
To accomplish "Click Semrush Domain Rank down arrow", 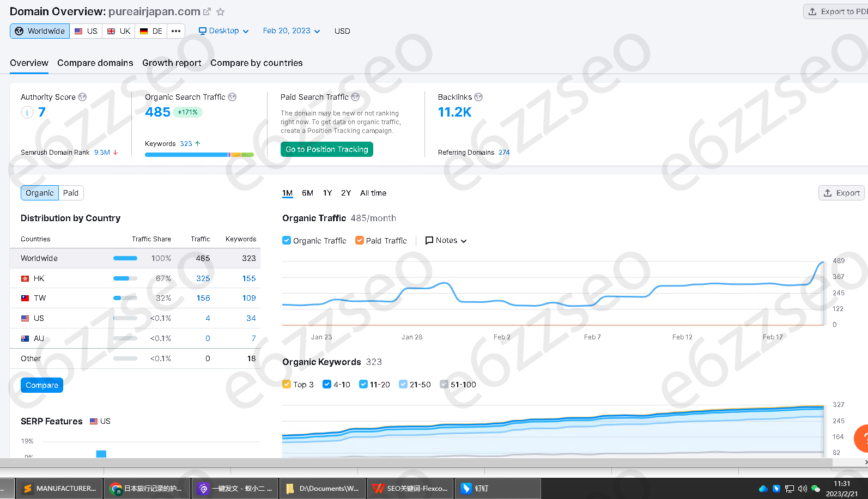I will point(116,153).
